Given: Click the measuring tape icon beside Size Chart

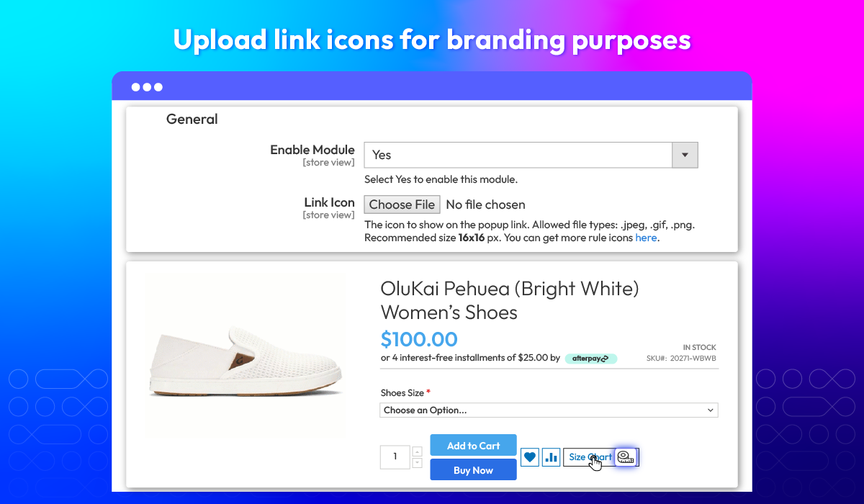Looking at the screenshot, I should 626,456.
